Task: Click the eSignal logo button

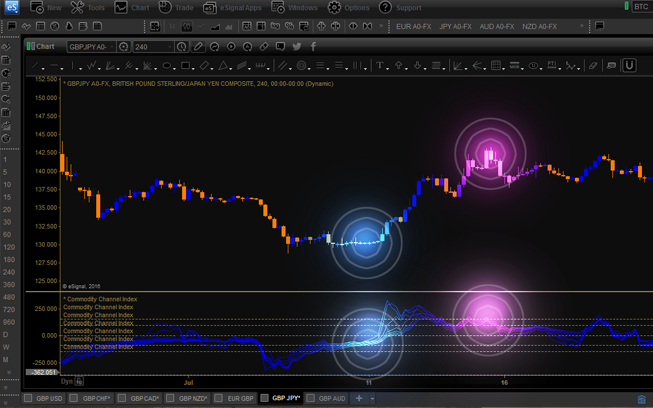Action: (11, 7)
